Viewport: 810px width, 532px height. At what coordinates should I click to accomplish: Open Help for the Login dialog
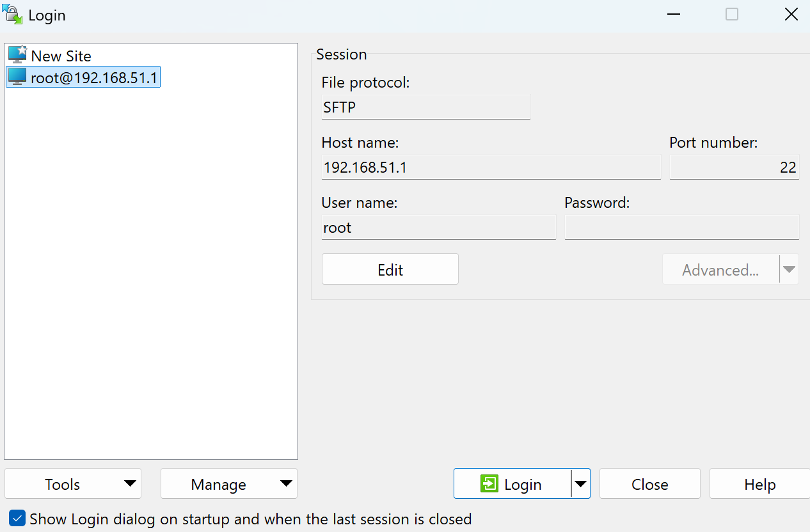(x=759, y=484)
